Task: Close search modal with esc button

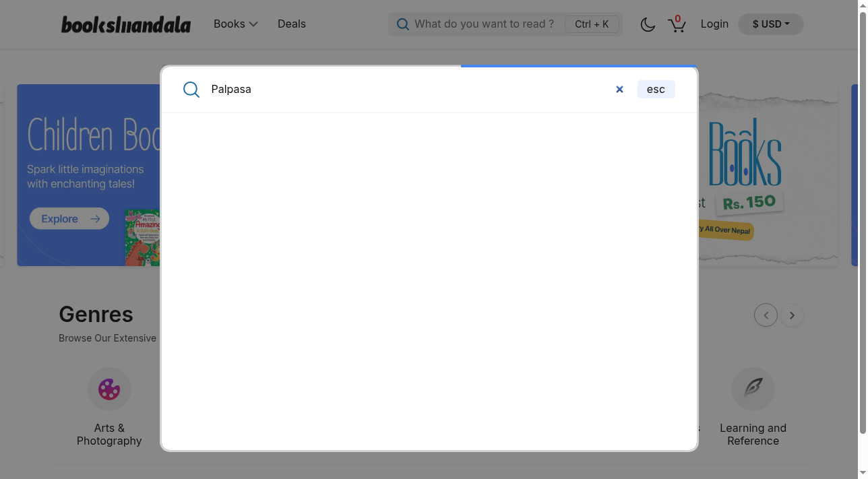Action: [x=656, y=89]
